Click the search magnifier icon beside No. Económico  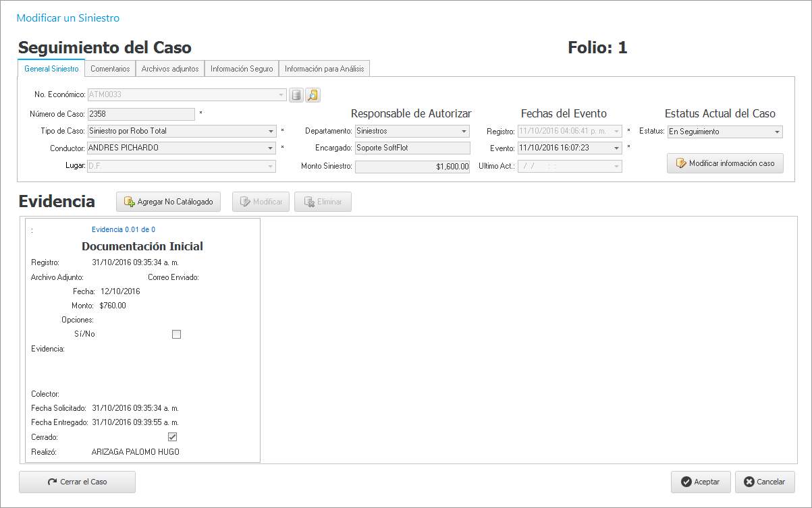click(x=313, y=95)
